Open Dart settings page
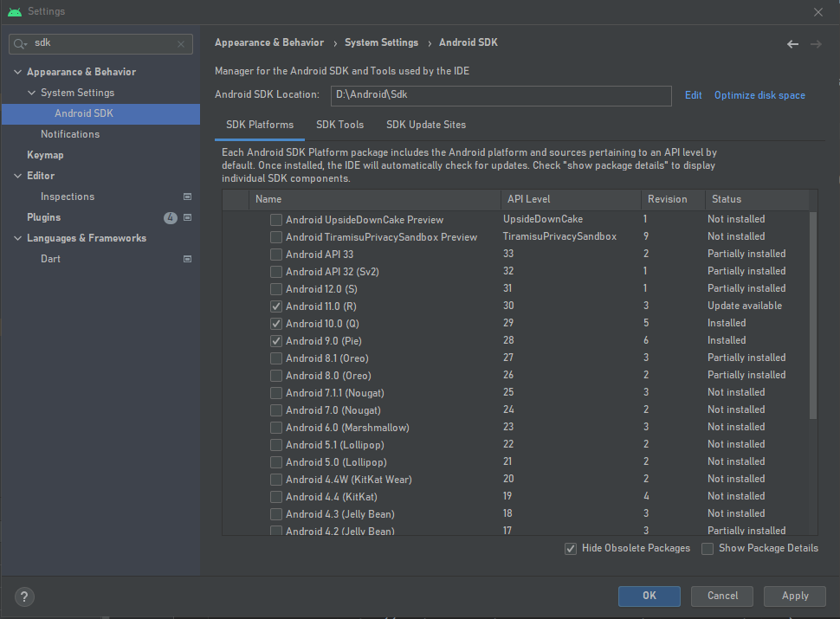 click(50, 259)
